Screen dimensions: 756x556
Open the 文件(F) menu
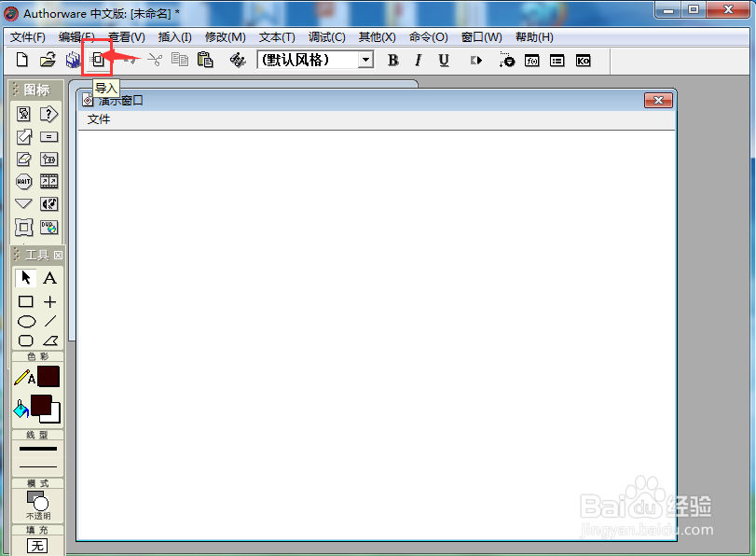click(x=27, y=37)
